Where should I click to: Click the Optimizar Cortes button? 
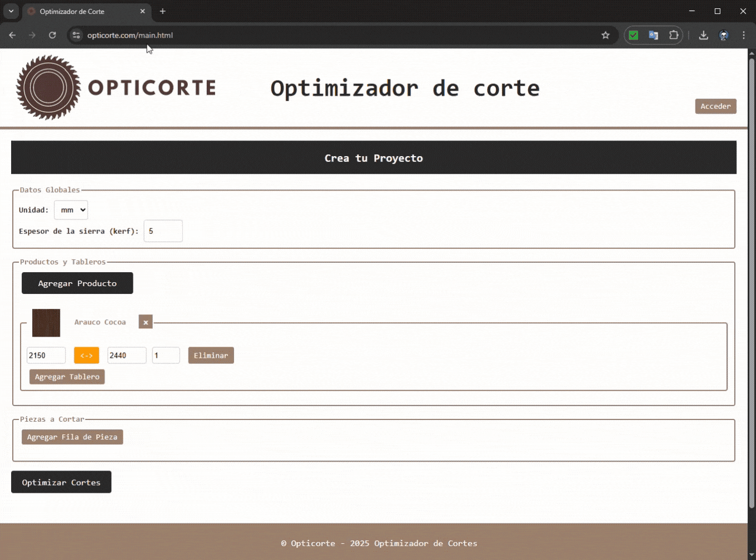click(x=61, y=482)
